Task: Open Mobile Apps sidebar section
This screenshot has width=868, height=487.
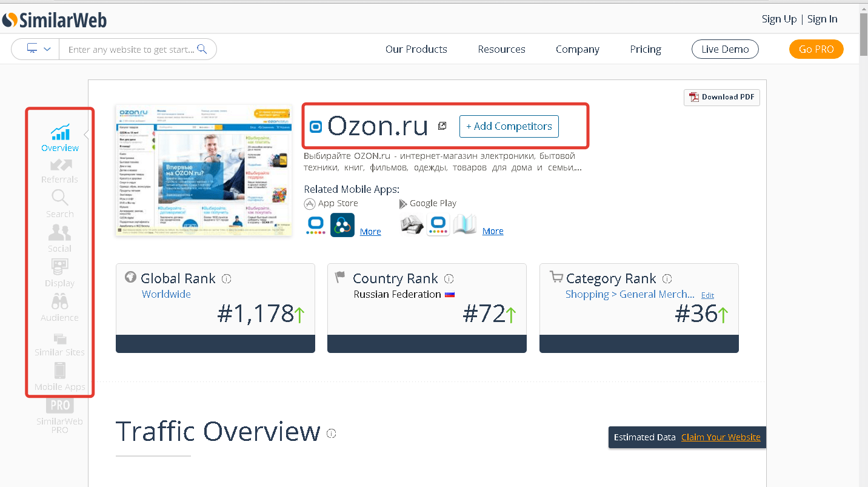Action: [60, 377]
